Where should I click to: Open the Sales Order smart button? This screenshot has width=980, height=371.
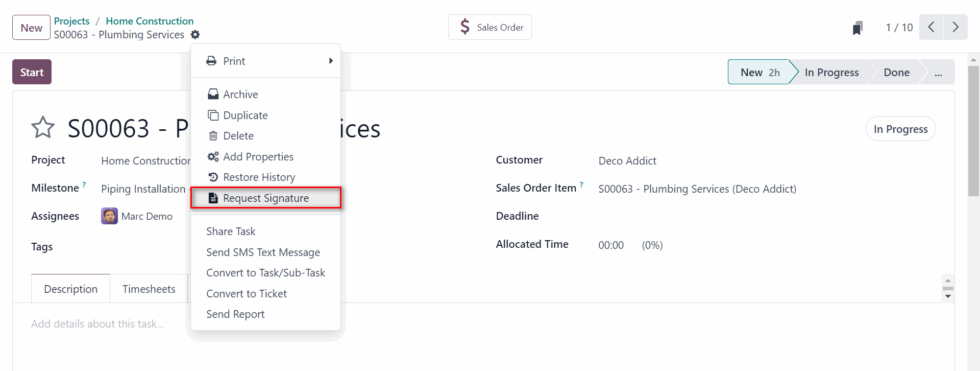(x=490, y=28)
